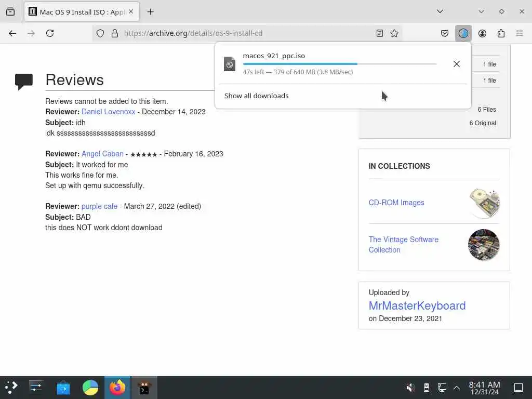
Task: Click the IN COLLECTIONS heading
Action: [400, 166]
